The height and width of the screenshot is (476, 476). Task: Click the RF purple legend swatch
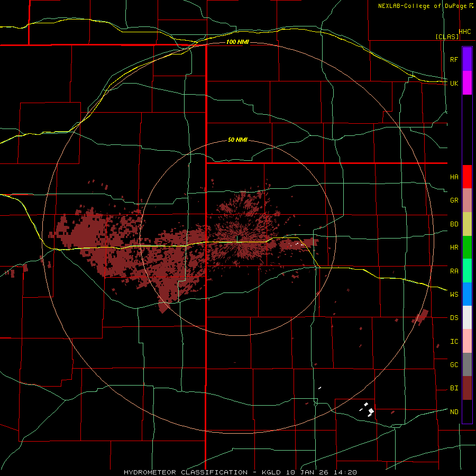click(x=467, y=59)
